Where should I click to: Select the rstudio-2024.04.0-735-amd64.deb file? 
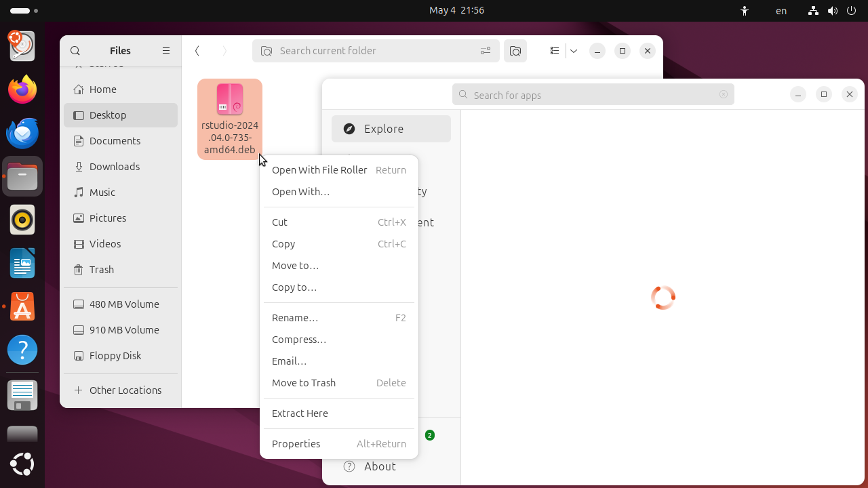point(230,119)
